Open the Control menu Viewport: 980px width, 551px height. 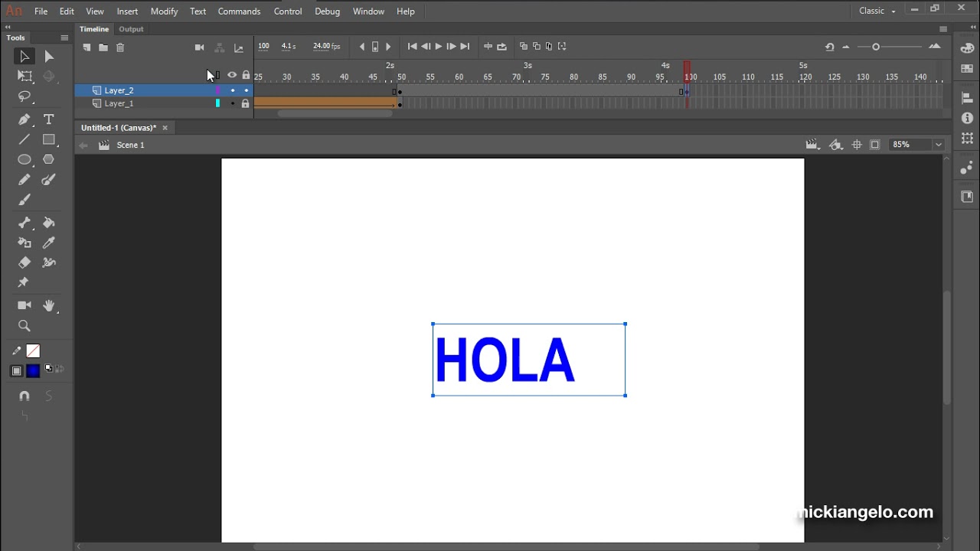pos(288,11)
